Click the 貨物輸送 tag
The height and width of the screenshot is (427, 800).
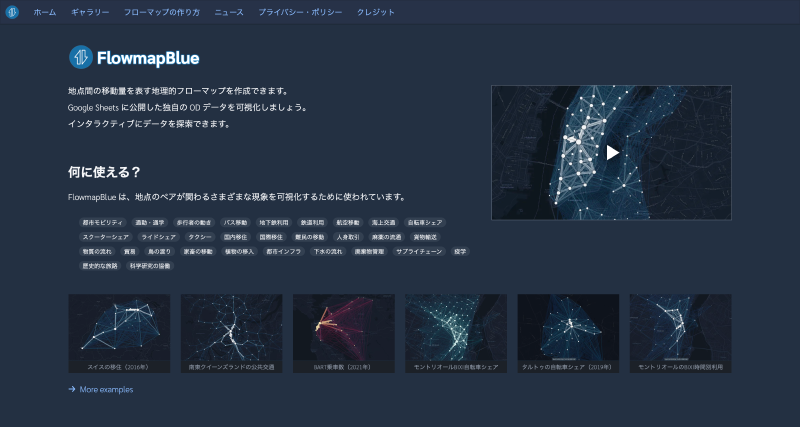point(425,237)
